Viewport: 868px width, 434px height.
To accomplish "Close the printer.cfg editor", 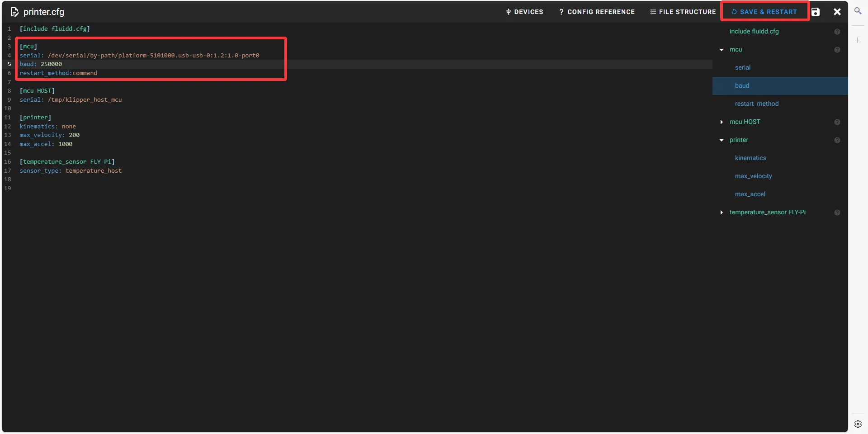I will point(837,12).
